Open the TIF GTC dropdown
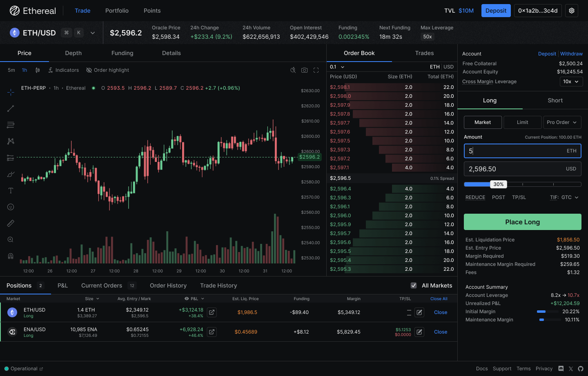 pyautogui.click(x=564, y=197)
